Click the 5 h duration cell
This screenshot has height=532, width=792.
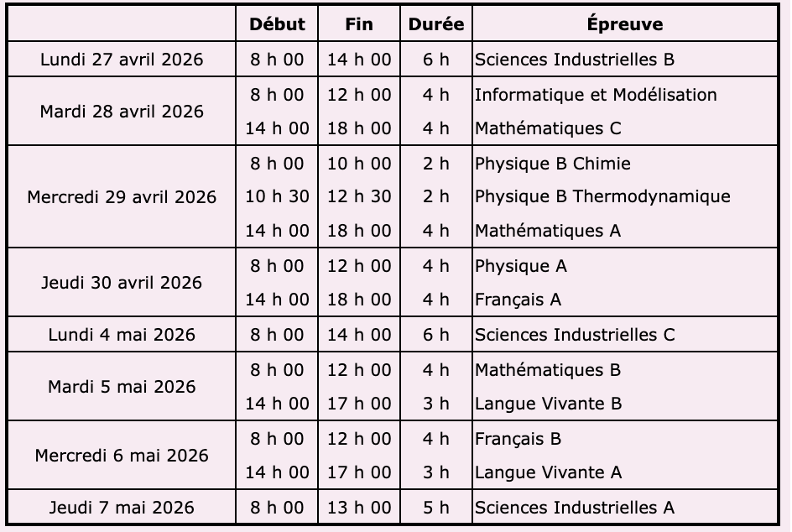click(436, 508)
